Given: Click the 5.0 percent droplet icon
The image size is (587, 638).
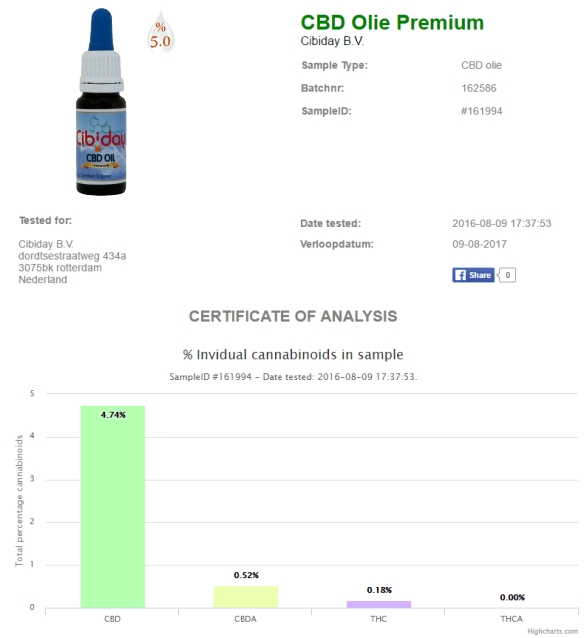Looking at the screenshot, I should click(161, 33).
